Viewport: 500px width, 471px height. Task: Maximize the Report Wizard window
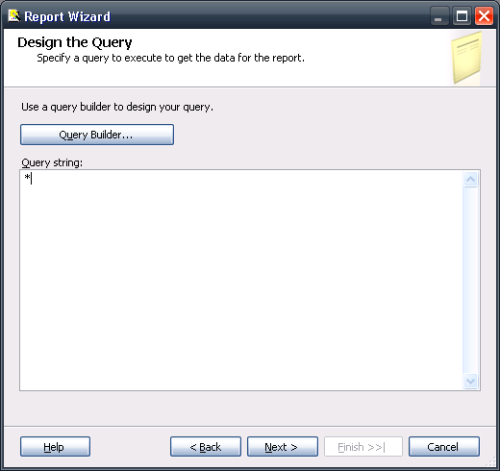(462, 16)
